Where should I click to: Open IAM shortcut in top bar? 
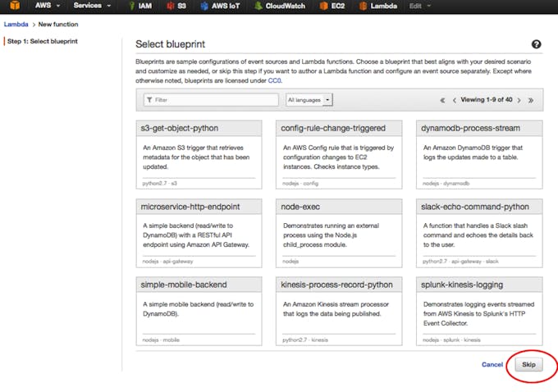pyautogui.click(x=140, y=6)
